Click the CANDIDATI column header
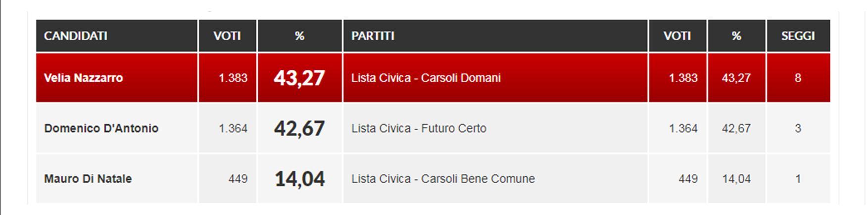 tap(76, 36)
